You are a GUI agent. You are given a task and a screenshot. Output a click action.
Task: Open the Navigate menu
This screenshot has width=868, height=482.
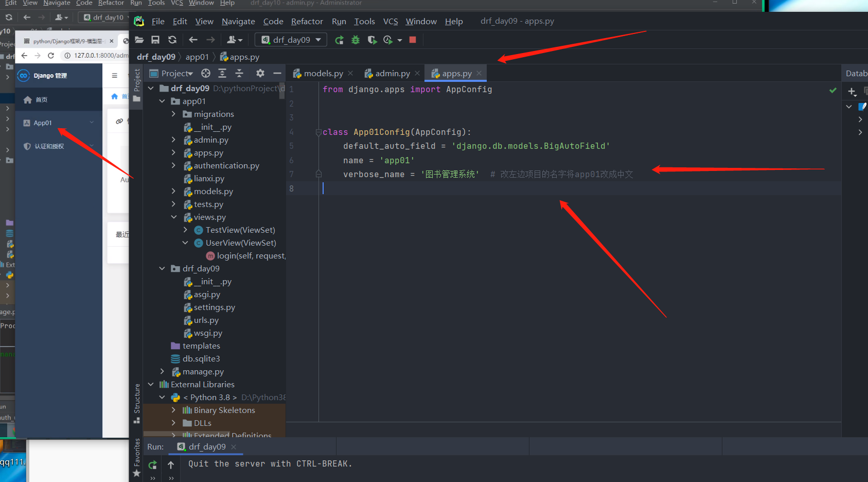[238, 21]
